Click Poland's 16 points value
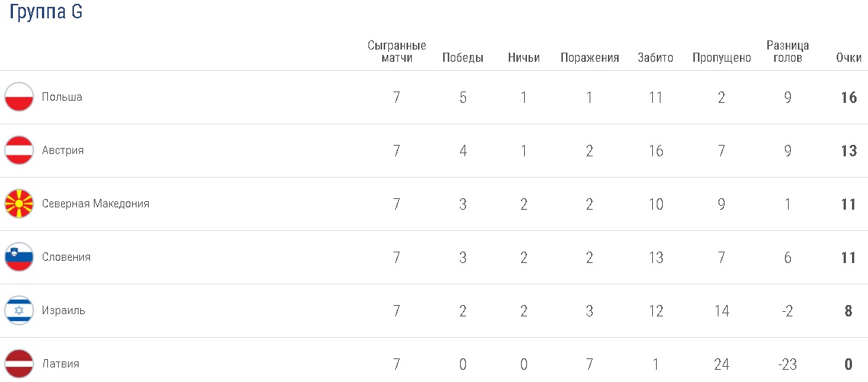The height and width of the screenshot is (382, 868). tap(848, 98)
